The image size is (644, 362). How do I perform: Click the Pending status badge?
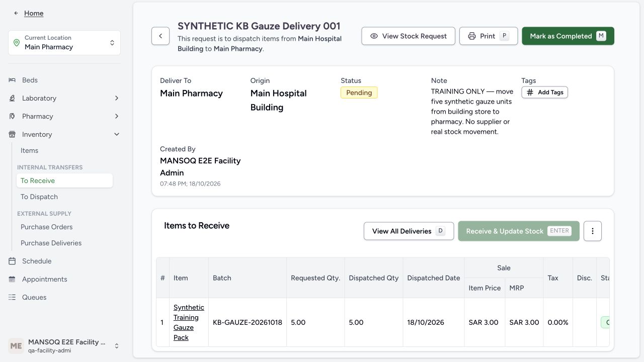359,93
